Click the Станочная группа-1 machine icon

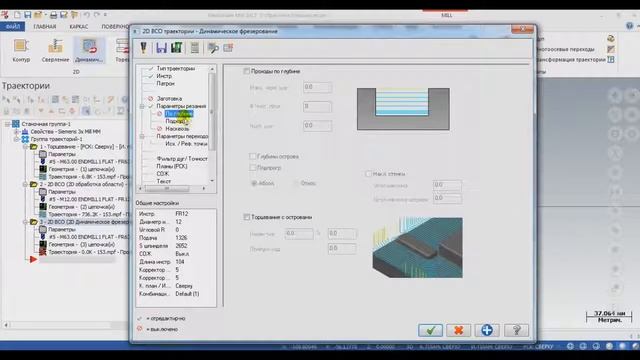(16, 124)
